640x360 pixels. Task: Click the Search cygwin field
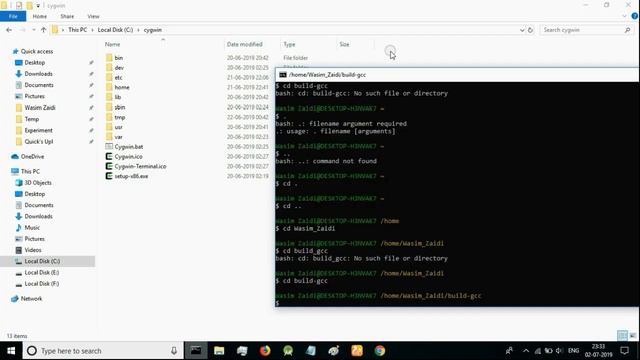[582, 30]
